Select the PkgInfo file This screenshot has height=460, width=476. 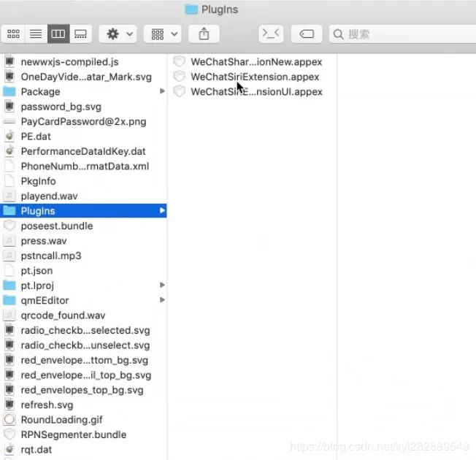83,181
